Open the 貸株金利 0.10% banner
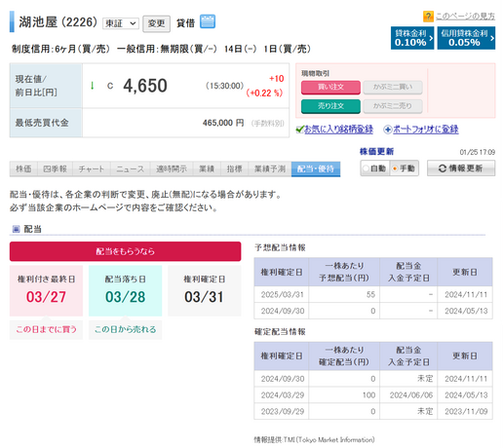 (412, 38)
